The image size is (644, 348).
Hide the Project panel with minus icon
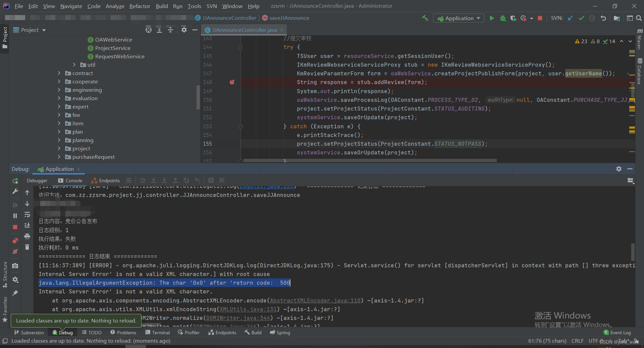coord(195,30)
